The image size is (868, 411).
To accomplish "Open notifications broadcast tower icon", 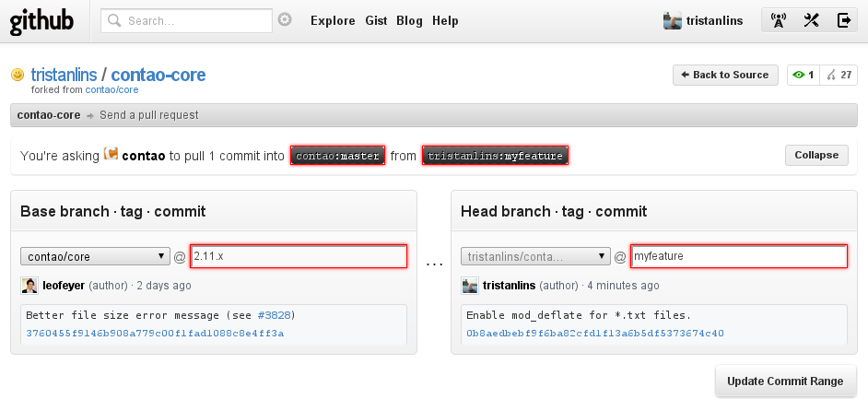I will click(779, 20).
